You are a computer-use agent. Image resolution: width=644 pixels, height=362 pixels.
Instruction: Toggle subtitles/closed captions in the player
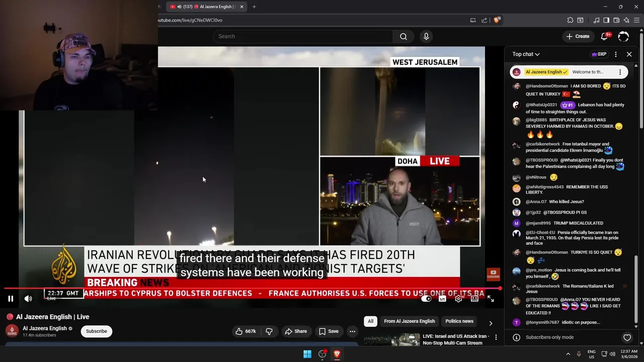click(442, 299)
